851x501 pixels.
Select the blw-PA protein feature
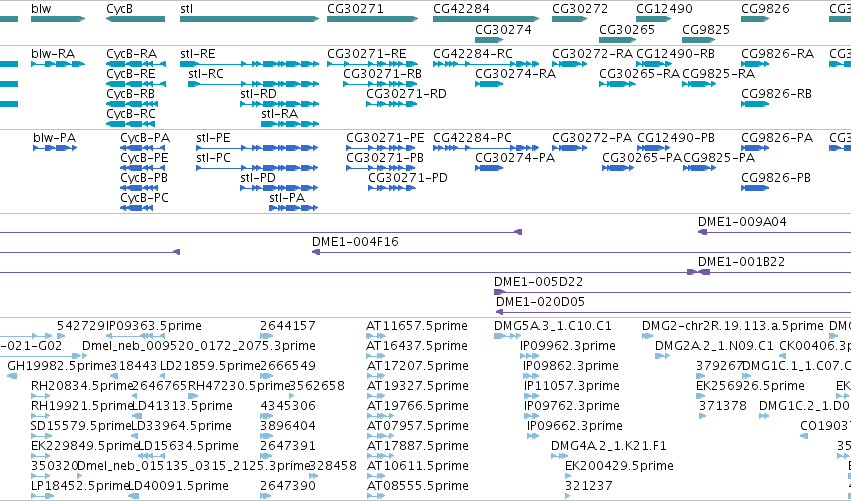pyautogui.click(x=55, y=148)
